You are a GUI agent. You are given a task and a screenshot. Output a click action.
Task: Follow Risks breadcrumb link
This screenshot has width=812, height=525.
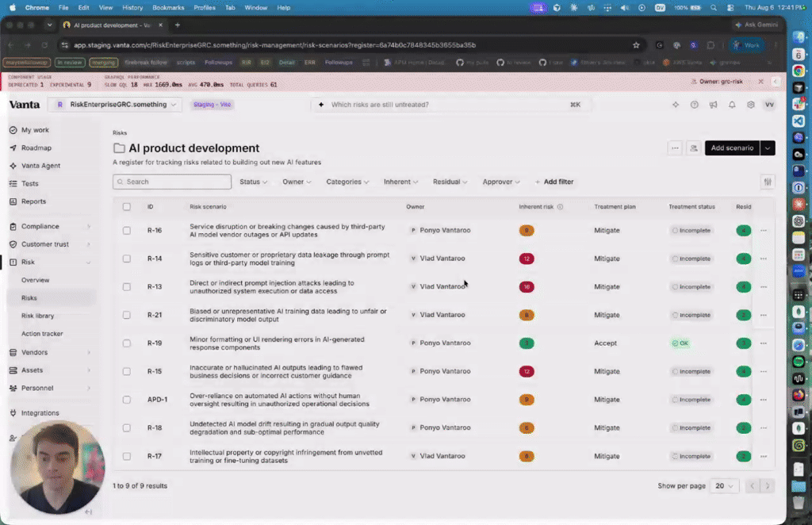coord(120,133)
